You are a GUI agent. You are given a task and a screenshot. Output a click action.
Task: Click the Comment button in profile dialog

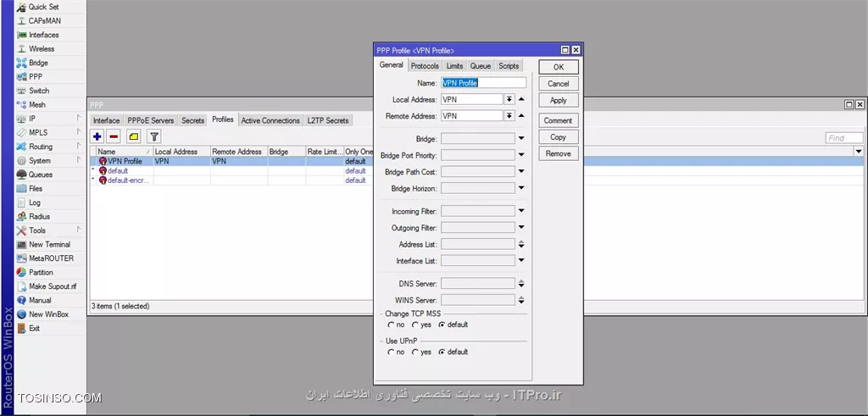pyautogui.click(x=559, y=120)
